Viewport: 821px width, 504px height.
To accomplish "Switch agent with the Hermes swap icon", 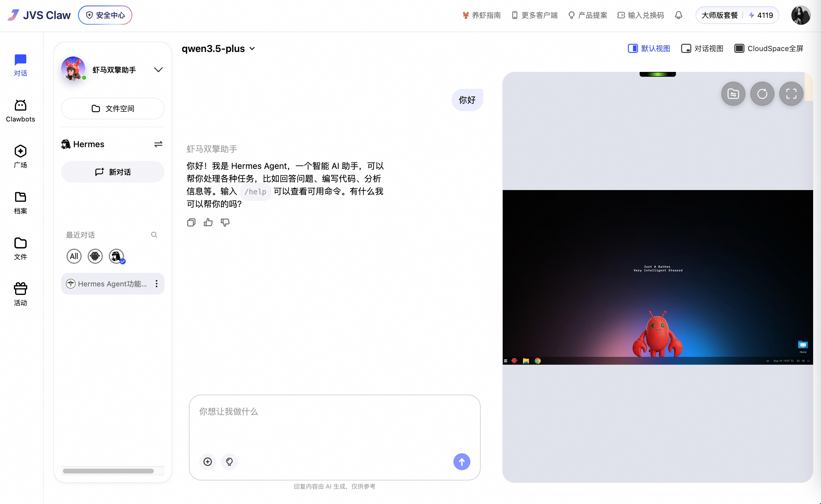I will [158, 144].
